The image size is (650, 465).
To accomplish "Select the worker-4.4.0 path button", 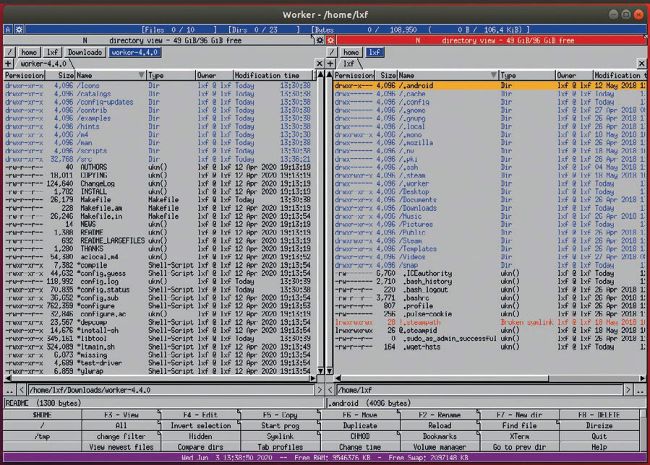I will tap(135, 52).
